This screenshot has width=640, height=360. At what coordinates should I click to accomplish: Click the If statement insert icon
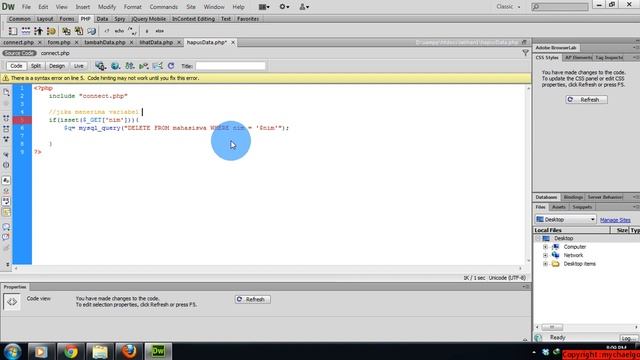147,31
